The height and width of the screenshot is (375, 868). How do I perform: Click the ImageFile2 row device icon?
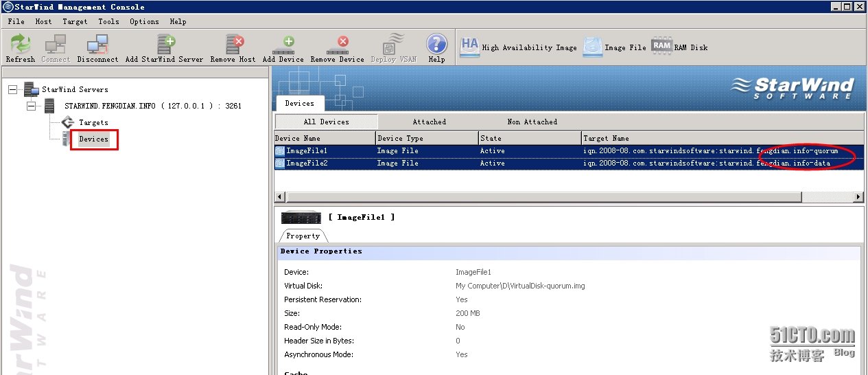[x=280, y=163]
